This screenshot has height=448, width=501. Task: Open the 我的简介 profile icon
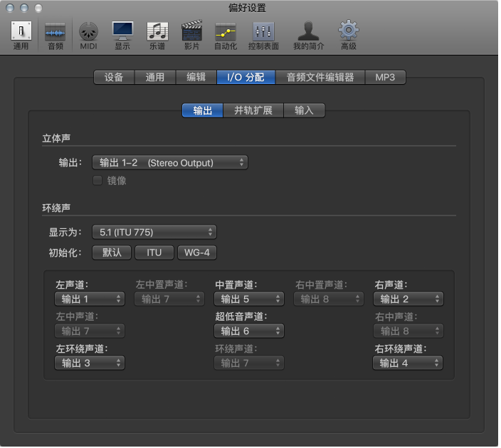[x=309, y=35]
